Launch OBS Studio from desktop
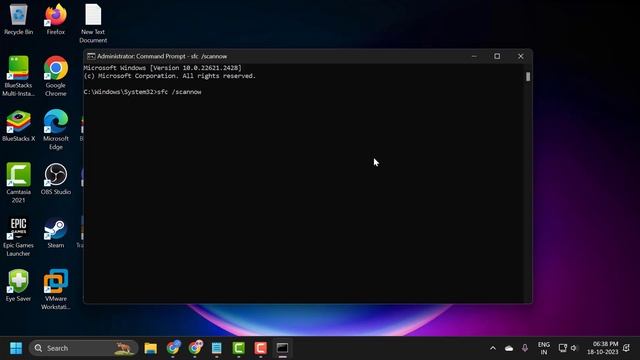640x360 pixels. pyautogui.click(x=56, y=179)
